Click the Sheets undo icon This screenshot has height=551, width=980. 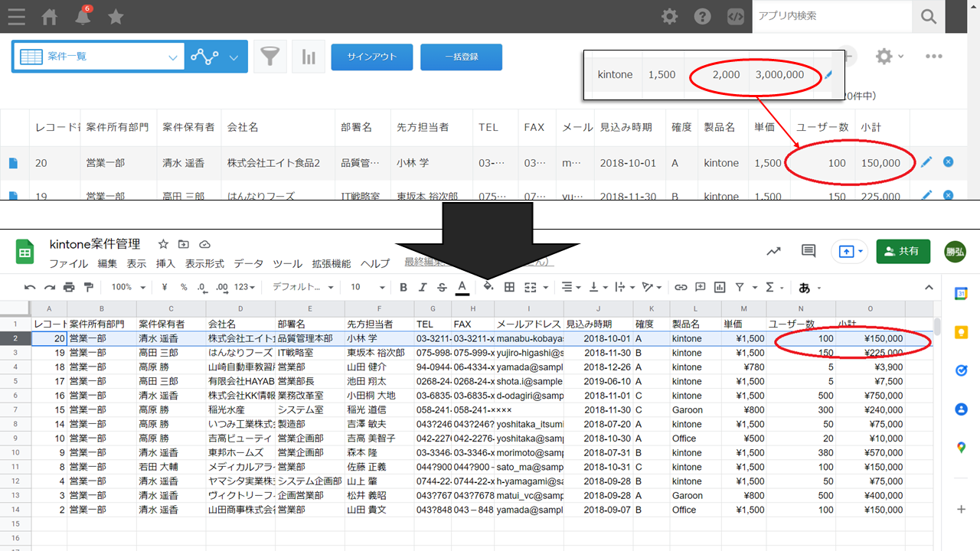30,287
